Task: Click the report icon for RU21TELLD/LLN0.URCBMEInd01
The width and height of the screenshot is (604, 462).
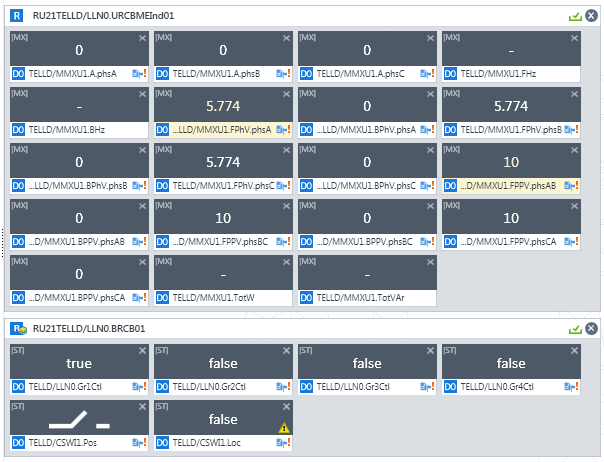Action: 17,16
